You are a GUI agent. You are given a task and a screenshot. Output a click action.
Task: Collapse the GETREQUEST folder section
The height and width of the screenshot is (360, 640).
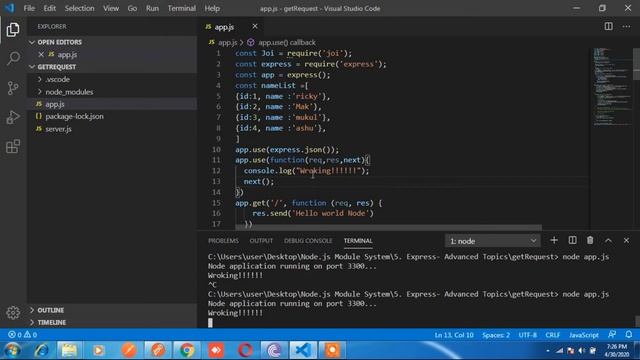click(x=112, y=67)
